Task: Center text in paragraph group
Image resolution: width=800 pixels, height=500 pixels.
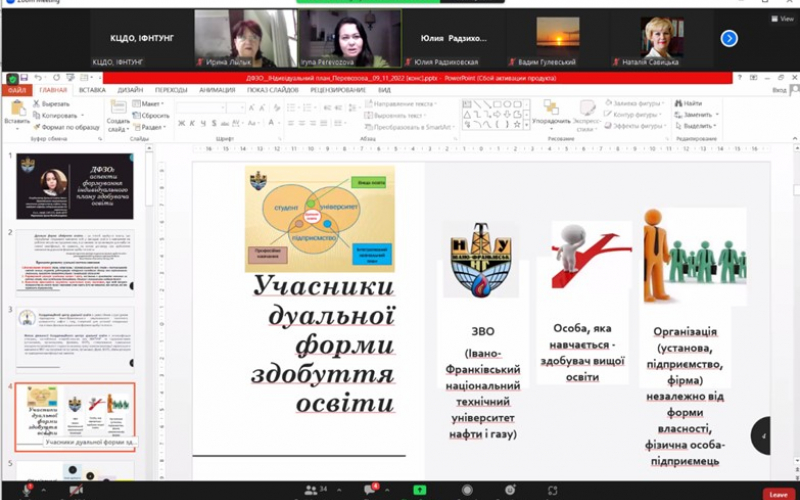Action: [302, 123]
